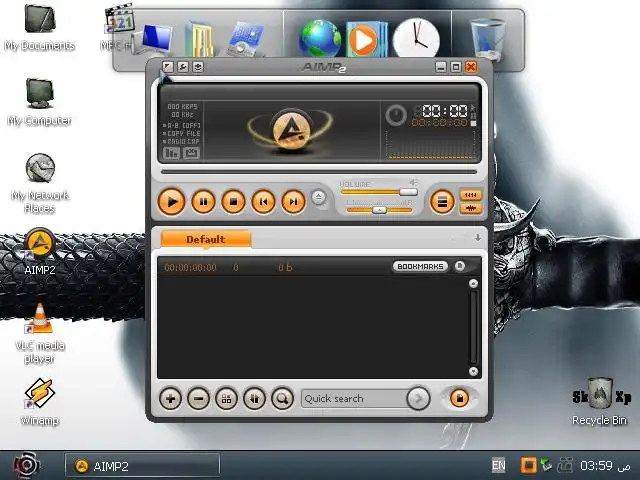Viewport: 640px width, 480px height.
Task: Click the round icon next to Bookmarks
Action: 460,266
